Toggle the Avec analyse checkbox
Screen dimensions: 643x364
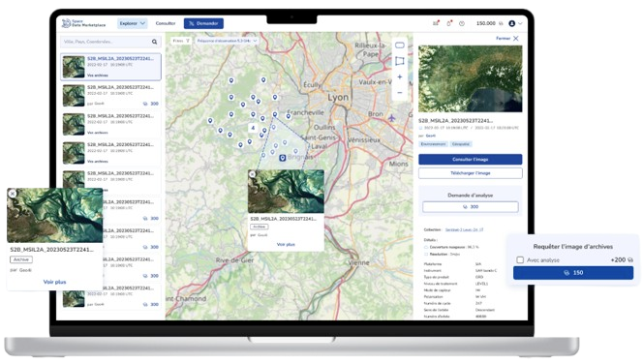coord(520,259)
